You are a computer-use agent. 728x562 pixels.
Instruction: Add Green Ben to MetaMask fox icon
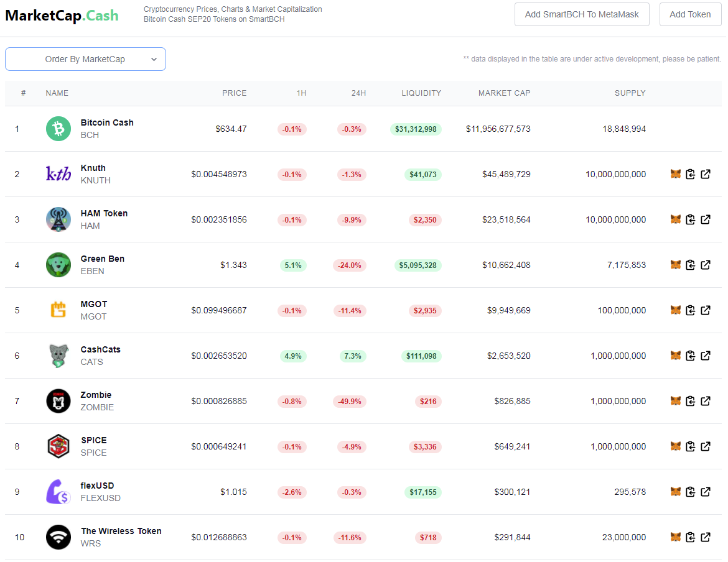(x=676, y=265)
